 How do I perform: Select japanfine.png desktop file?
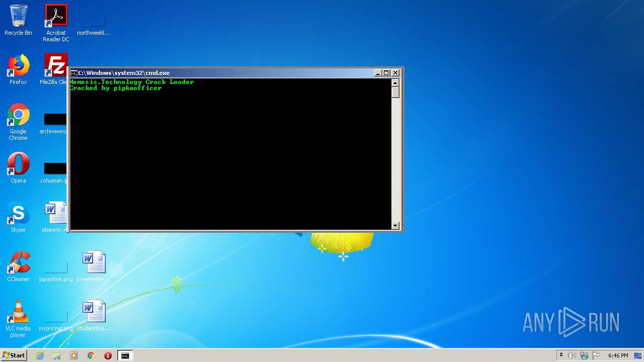(x=56, y=271)
